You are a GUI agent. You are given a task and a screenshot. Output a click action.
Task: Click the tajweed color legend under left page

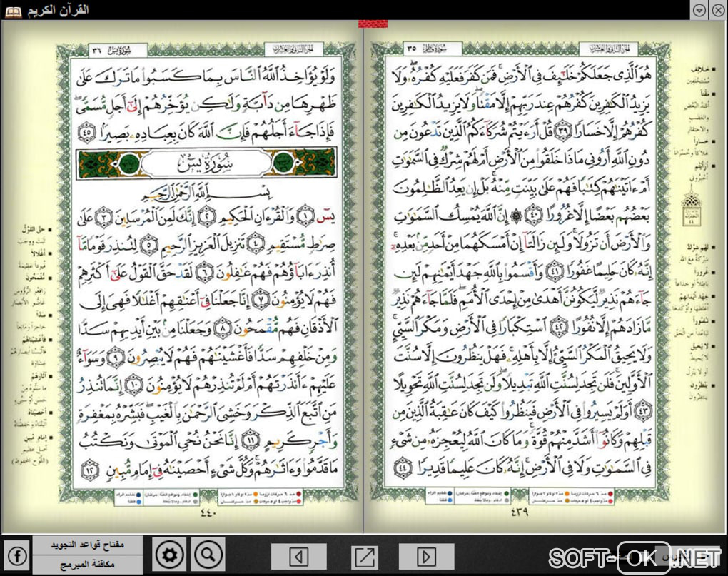pos(209,497)
